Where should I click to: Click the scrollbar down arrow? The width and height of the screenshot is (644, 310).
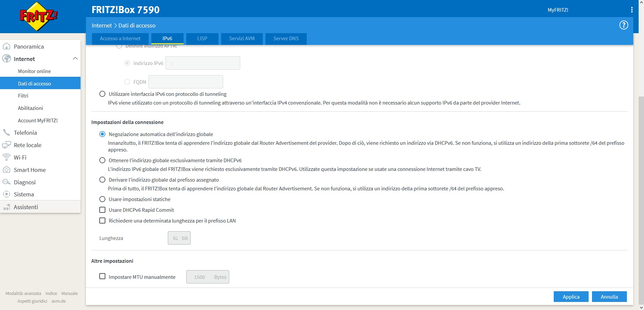click(x=641, y=307)
